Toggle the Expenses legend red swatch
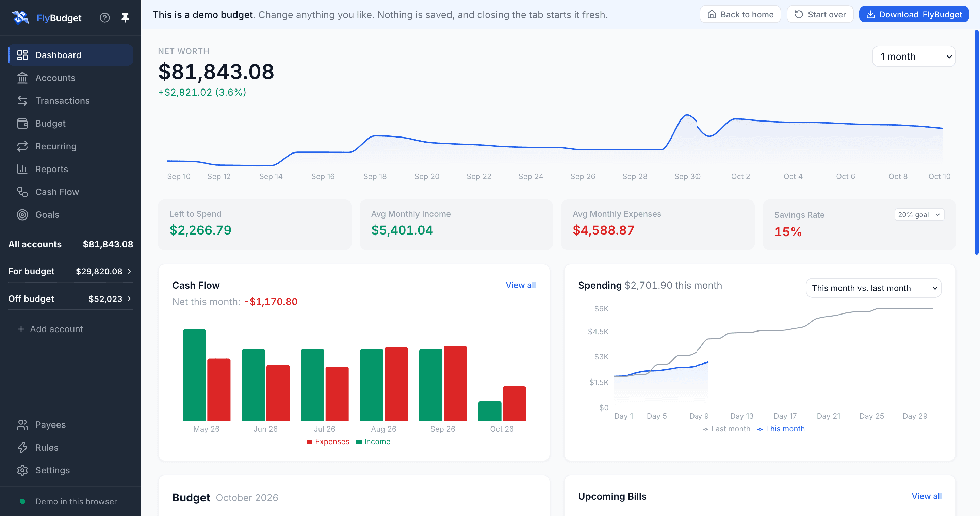This screenshot has width=980, height=516. click(x=310, y=442)
